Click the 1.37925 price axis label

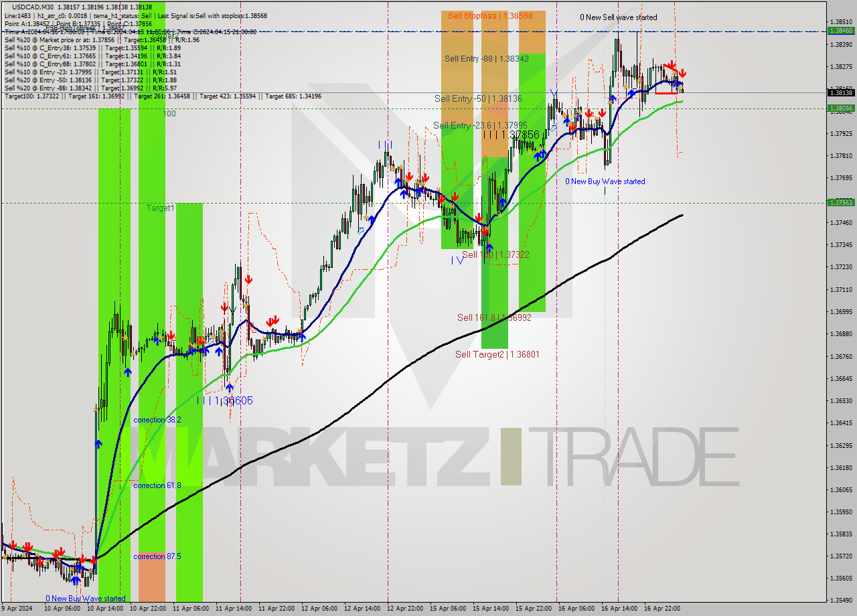[x=840, y=133]
